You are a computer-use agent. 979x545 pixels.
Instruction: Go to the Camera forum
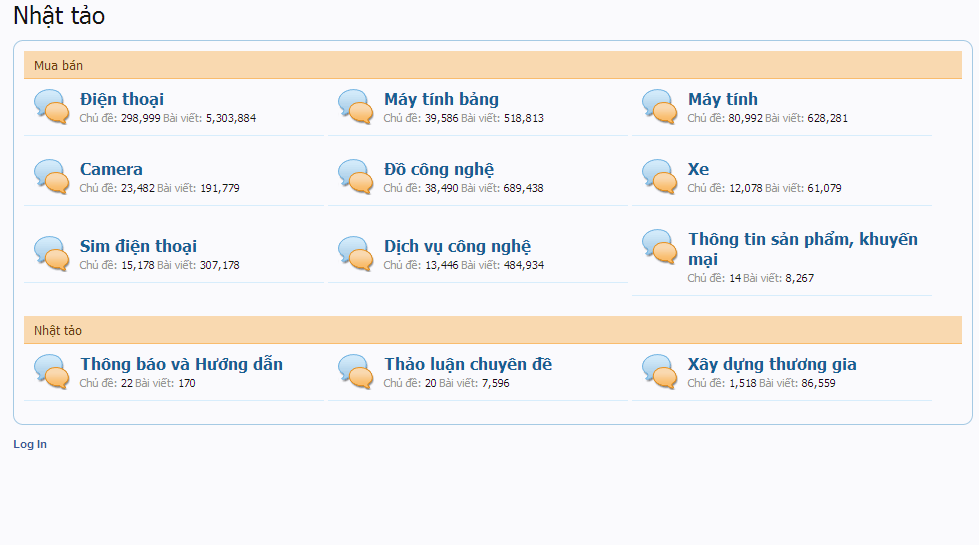tap(111, 169)
